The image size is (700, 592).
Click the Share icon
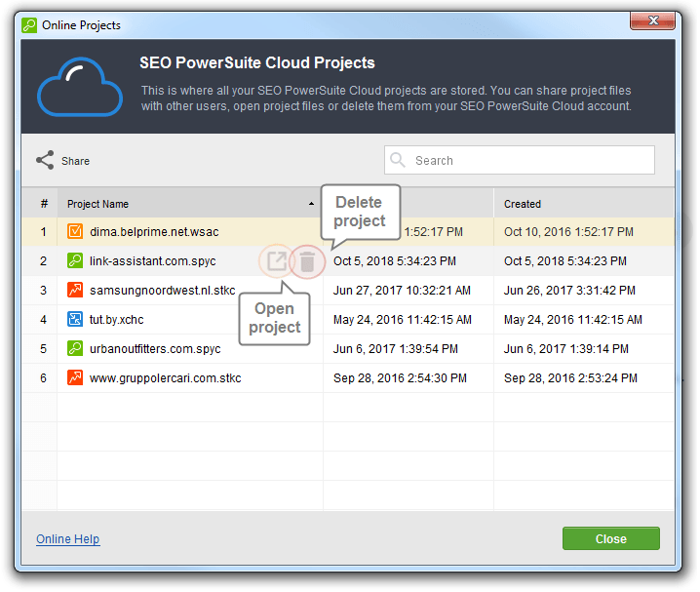[45, 160]
